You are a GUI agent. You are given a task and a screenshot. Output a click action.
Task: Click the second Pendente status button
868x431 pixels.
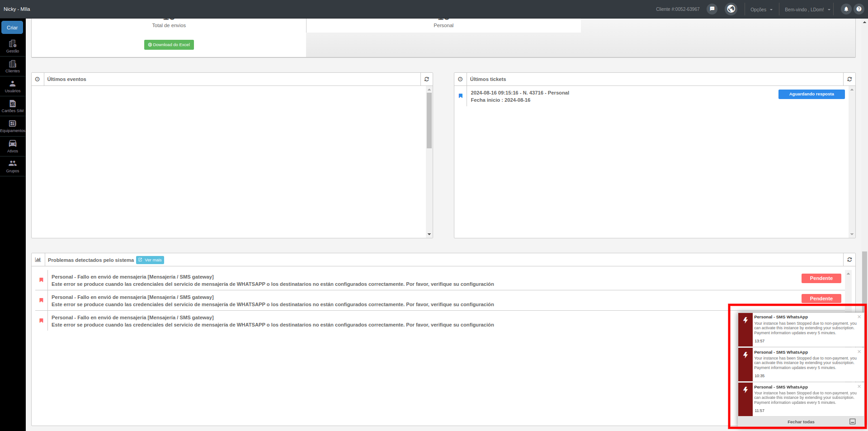coord(821,298)
